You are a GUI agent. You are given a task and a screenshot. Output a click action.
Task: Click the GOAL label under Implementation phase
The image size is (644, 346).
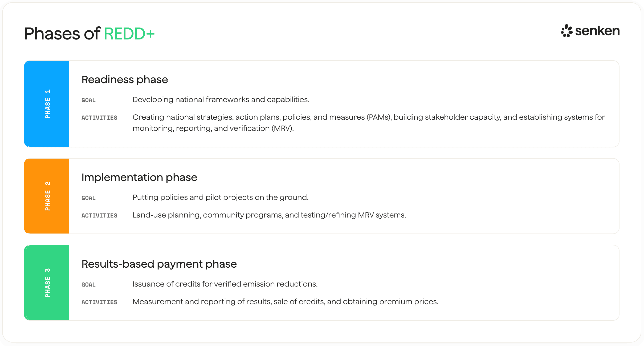pyautogui.click(x=88, y=198)
